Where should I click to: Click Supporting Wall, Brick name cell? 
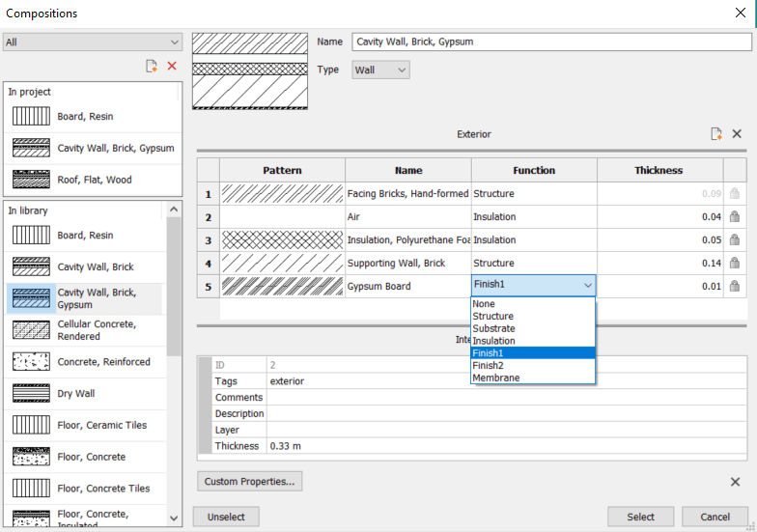click(x=407, y=263)
